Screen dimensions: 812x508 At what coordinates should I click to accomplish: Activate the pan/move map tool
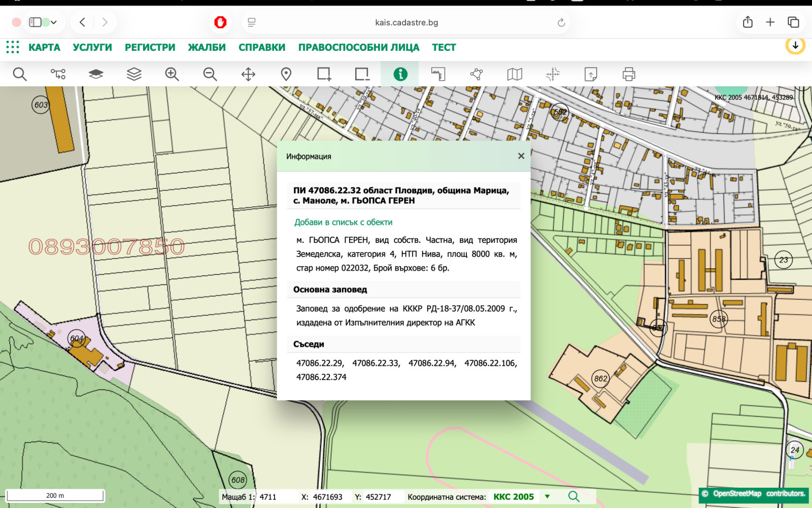click(x=248, y=74)
